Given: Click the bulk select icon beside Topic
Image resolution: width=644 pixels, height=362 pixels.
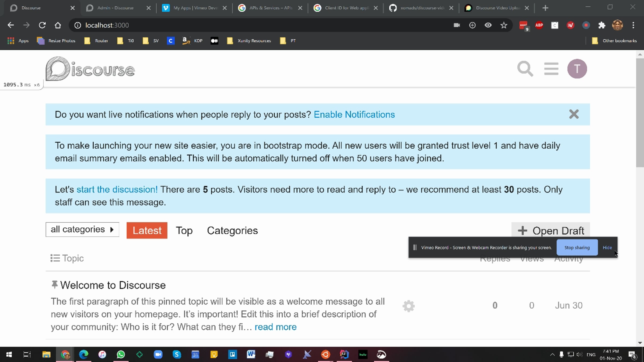Looking at the screenshot, I should [x=55, y=258].
